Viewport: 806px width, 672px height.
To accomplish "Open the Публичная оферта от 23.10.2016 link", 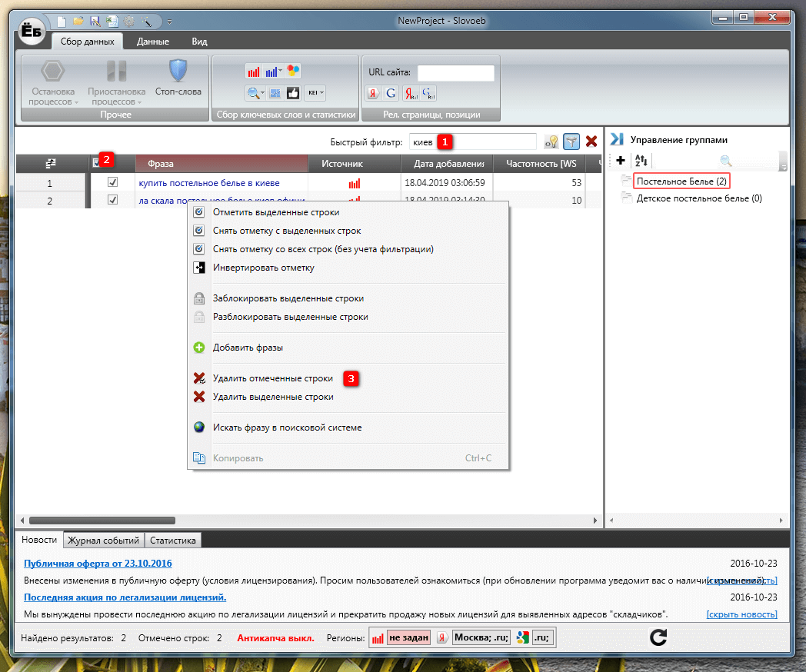I will 98,564.
